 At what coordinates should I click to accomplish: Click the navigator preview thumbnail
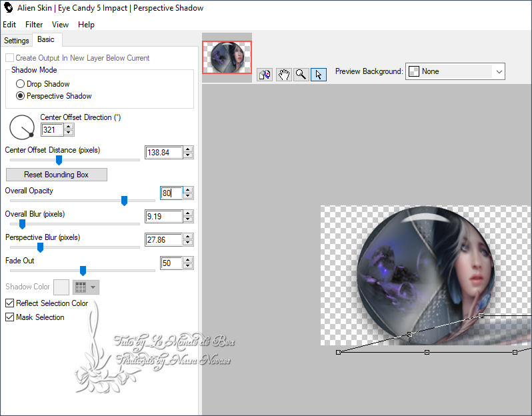coord(227,57)
